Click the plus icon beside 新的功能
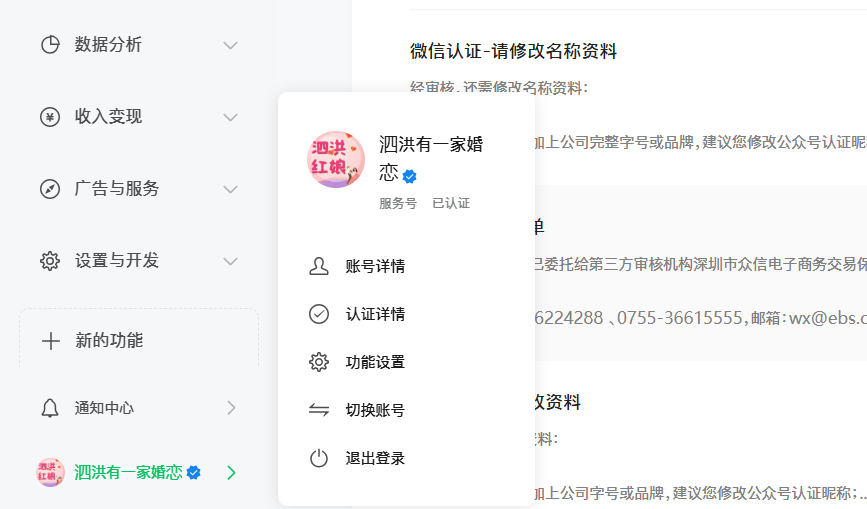 (x=50, y=341)
